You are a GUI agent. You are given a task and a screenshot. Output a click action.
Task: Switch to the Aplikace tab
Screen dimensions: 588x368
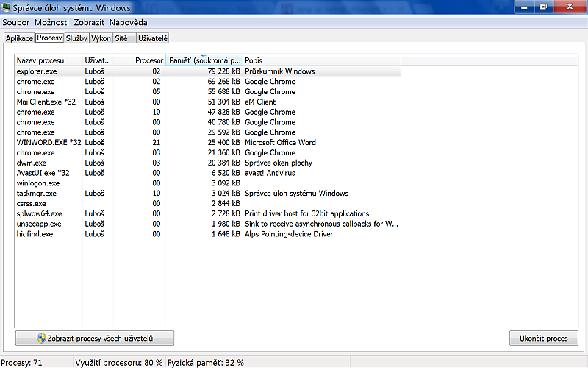click(19, 38)
